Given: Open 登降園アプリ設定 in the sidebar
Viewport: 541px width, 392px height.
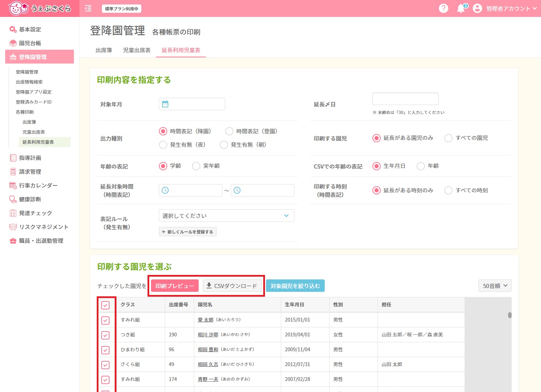Looking at the screenshot, I should coord(34,92).
